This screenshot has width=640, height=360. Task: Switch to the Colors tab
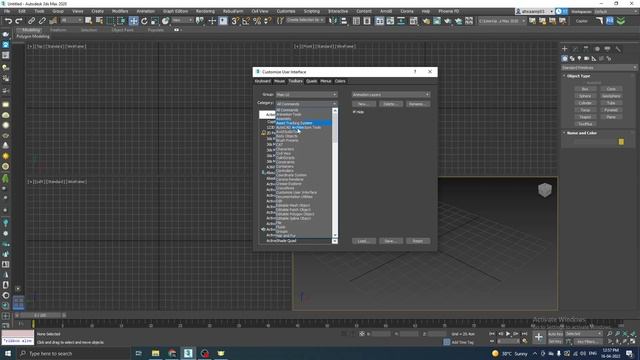340,81
